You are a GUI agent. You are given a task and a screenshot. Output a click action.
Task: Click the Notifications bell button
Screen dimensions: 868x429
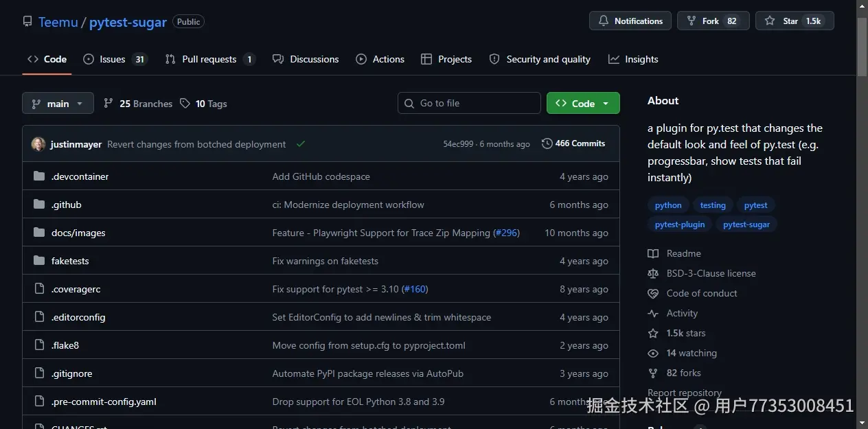[x=630, y=21]
